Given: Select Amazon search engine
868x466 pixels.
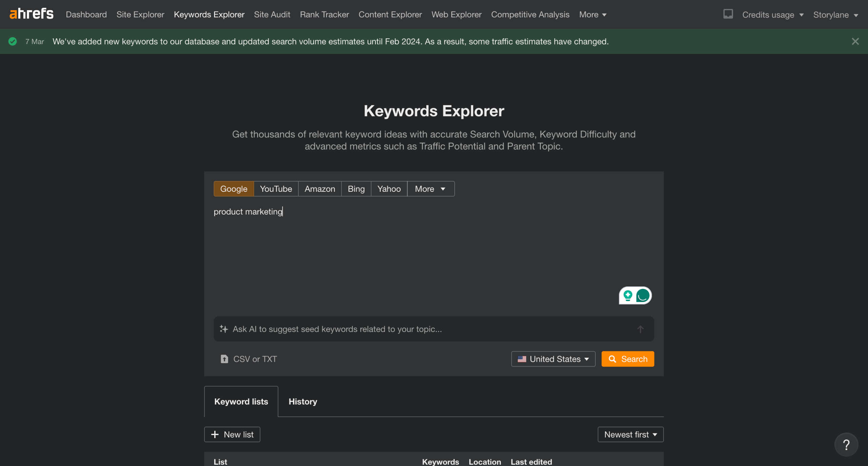Looking at the screenshot, I should (320, 189).
